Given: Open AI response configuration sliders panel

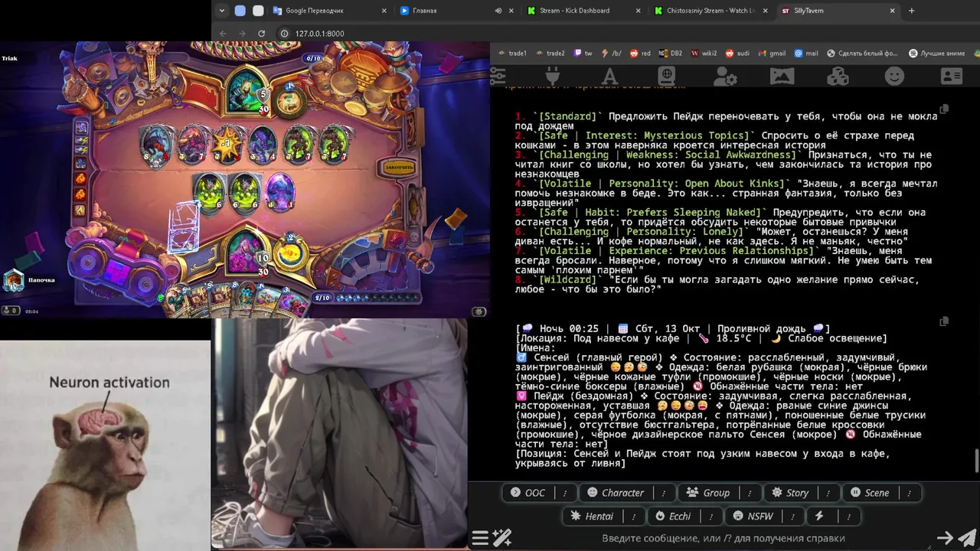Looking at the screenshot, I should (x=498, y=76).
